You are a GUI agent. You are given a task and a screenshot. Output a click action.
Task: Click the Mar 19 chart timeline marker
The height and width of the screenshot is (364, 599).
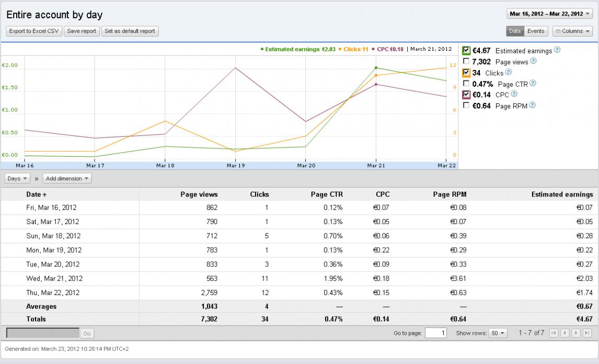pyautogui.click(x=236, y=166)
